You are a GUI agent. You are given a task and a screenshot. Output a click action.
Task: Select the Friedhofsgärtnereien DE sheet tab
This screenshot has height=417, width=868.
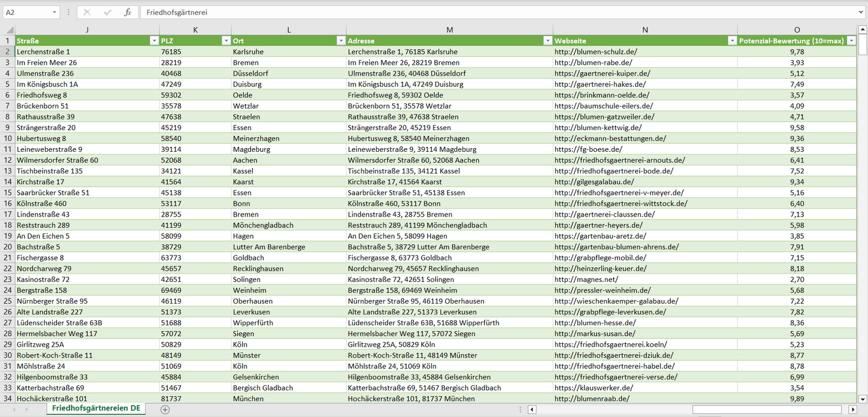pyautogui.click(x=96, y=409)
